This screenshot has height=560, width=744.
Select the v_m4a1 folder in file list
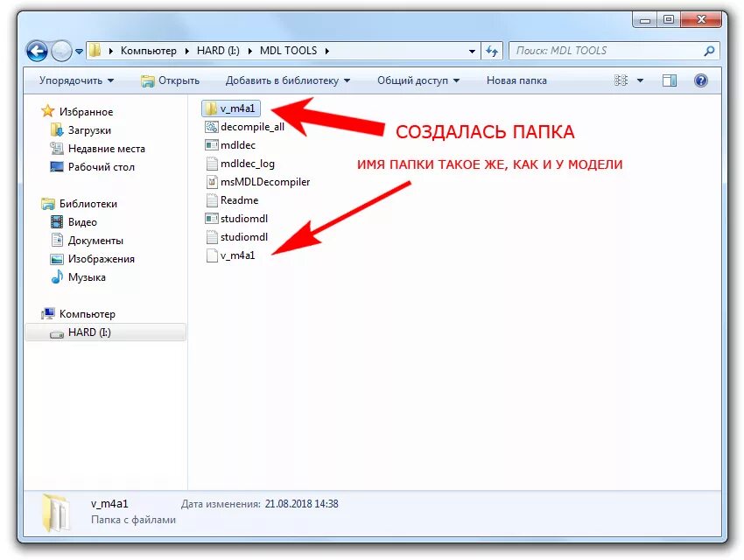[x=231, y=108]
